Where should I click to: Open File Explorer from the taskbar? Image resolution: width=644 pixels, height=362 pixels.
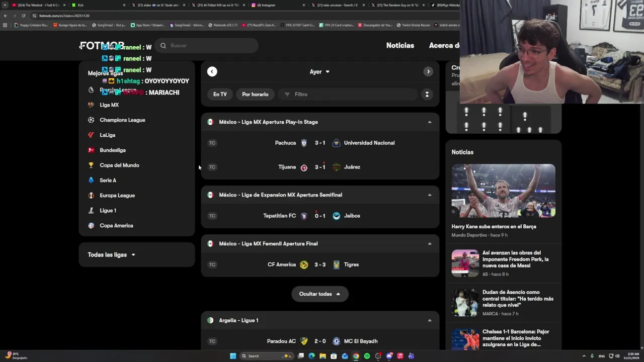point(323,356)
